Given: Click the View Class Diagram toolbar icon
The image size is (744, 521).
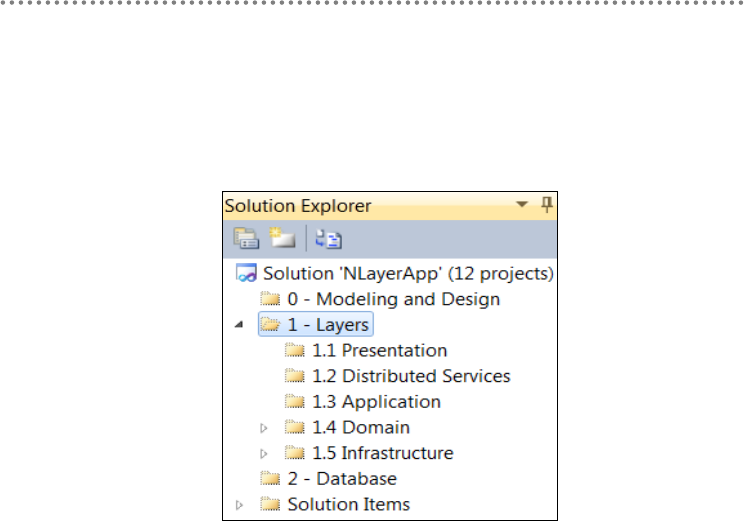Looking at the screenshot, I should pyautogui.click(x=328, y=239).
